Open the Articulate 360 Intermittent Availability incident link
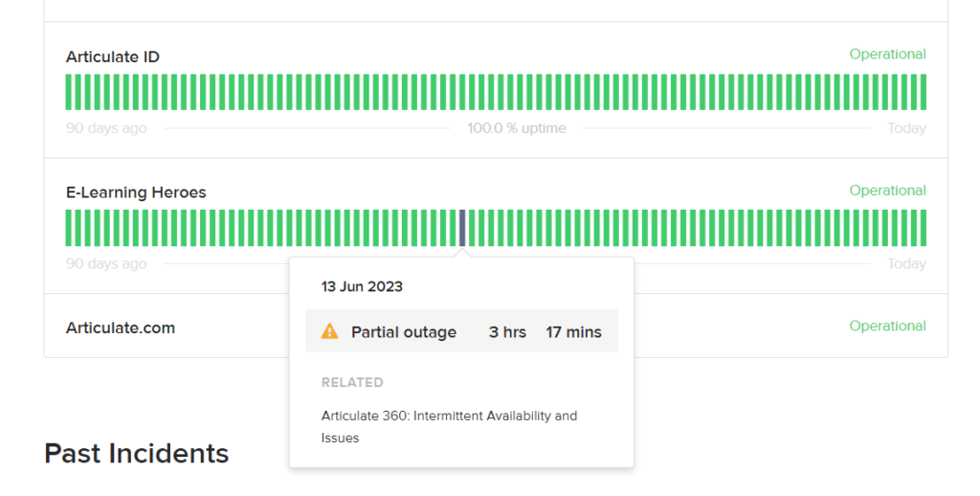This screenshot has width=980, height=496. (x=449, y=426)
